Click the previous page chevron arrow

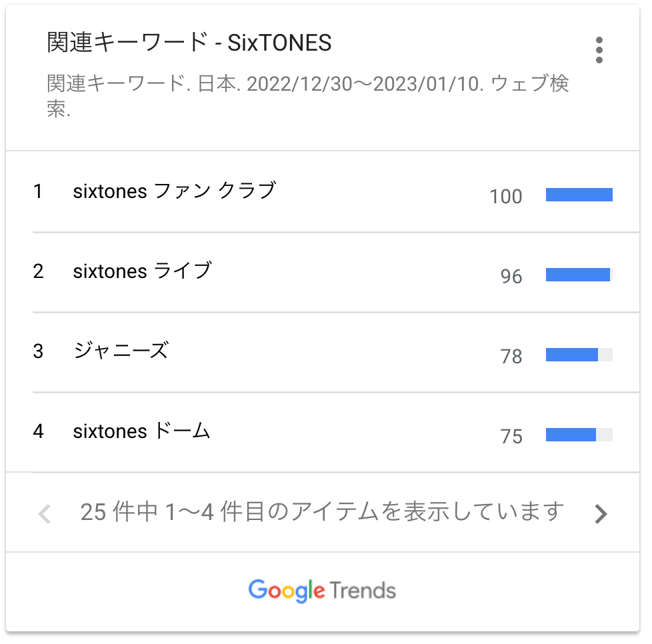pyautogui.click(x=45, y=514)
